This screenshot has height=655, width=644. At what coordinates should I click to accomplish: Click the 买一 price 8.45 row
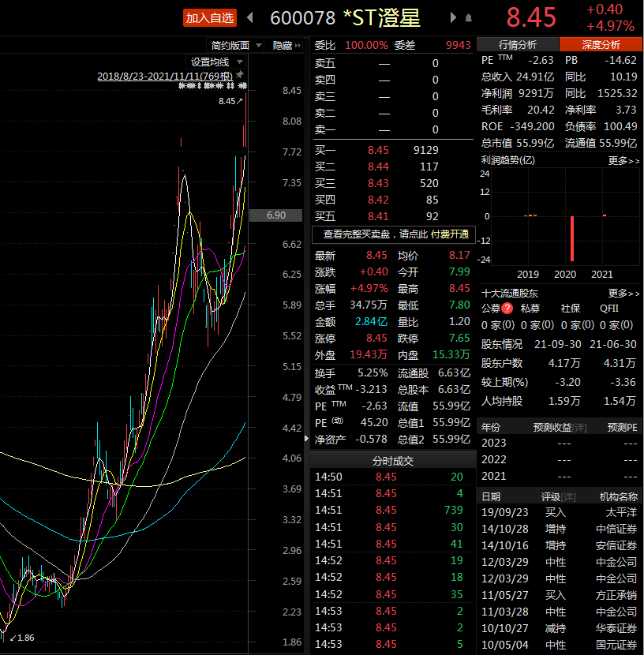pyautogui.click(x=393, y=150)
